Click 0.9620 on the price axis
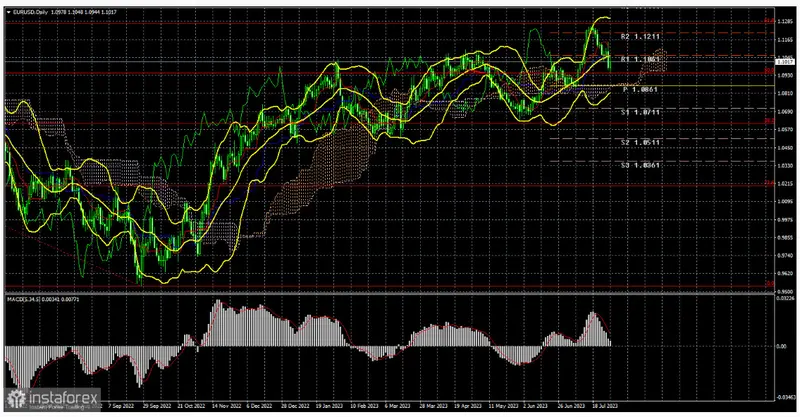Image resolution: width=800 pixels, height=417 pixels. 783,273
